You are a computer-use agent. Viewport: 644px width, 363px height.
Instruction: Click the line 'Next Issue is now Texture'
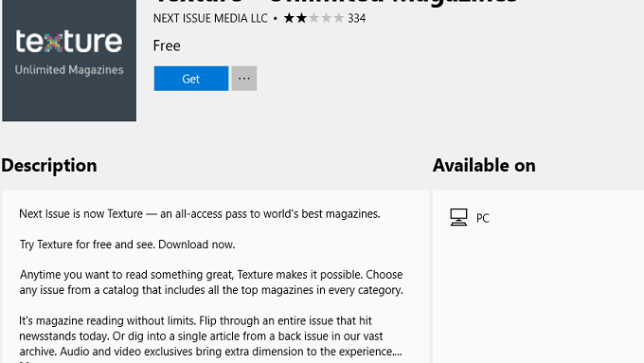[x=200, y=214]
